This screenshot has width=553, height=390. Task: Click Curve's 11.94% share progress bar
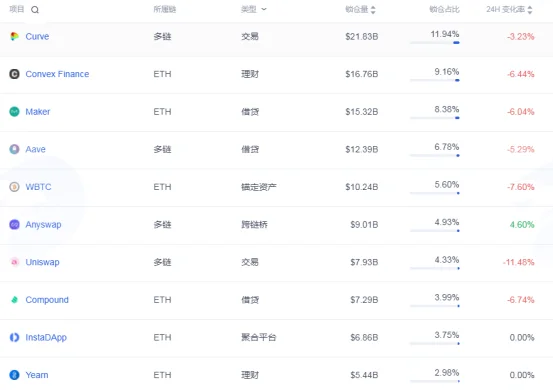click(434, 43)
